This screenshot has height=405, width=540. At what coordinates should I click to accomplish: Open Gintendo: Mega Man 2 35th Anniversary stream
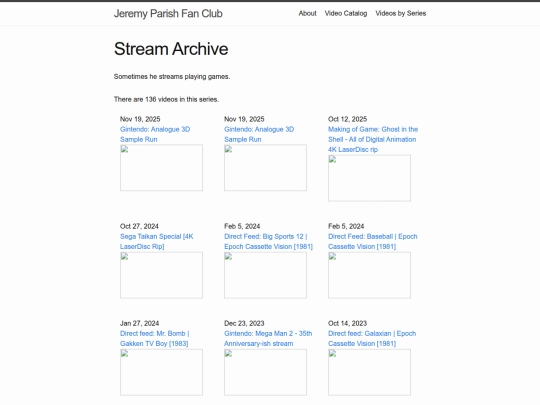pos(268,339)
